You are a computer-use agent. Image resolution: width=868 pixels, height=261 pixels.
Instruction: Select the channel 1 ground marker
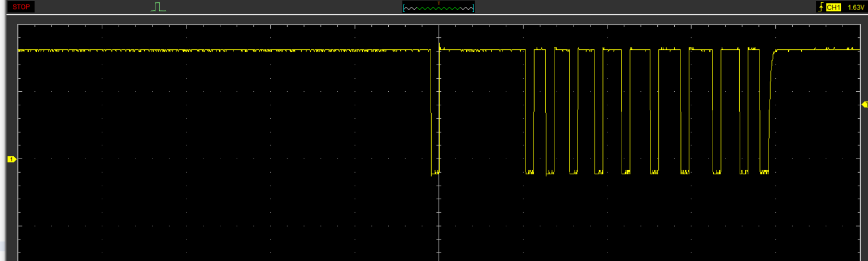(x=11, y=160)
